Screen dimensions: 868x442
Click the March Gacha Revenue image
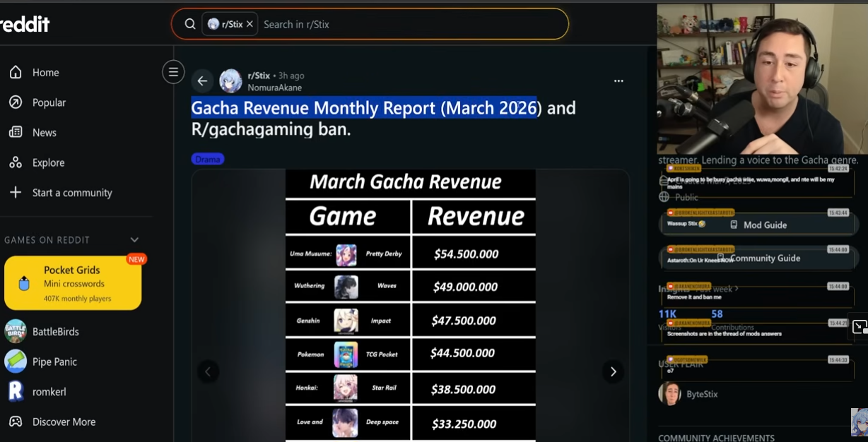pyautogui.click(x=410, y=306)
